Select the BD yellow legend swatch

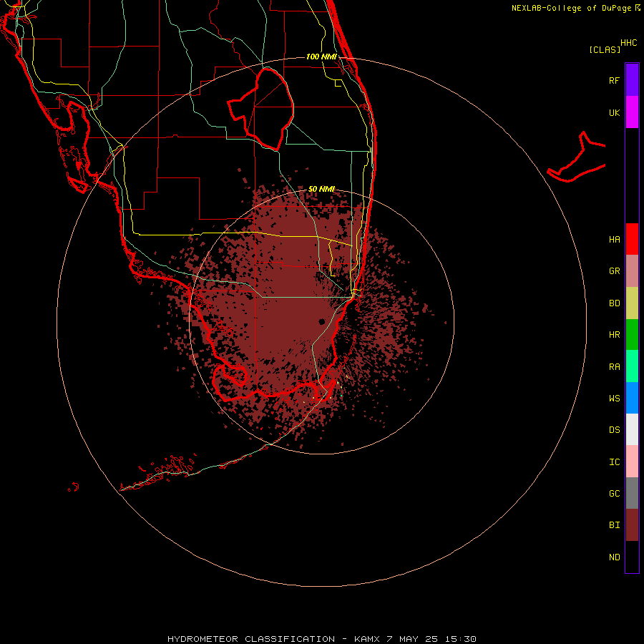632,303
